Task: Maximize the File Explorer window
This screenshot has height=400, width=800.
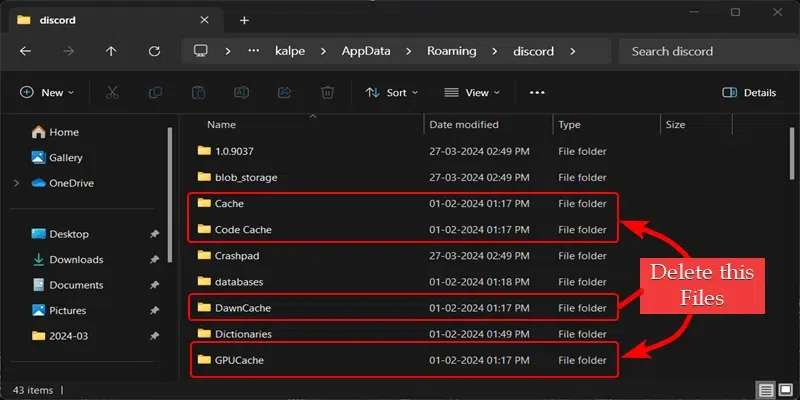Action: click(735, 12)
